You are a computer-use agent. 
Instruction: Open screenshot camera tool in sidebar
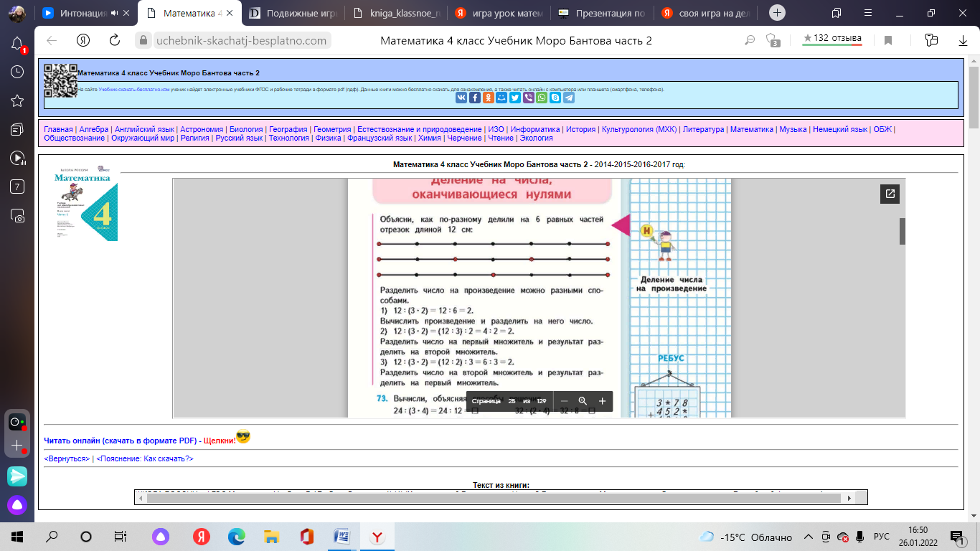(18, 215)
